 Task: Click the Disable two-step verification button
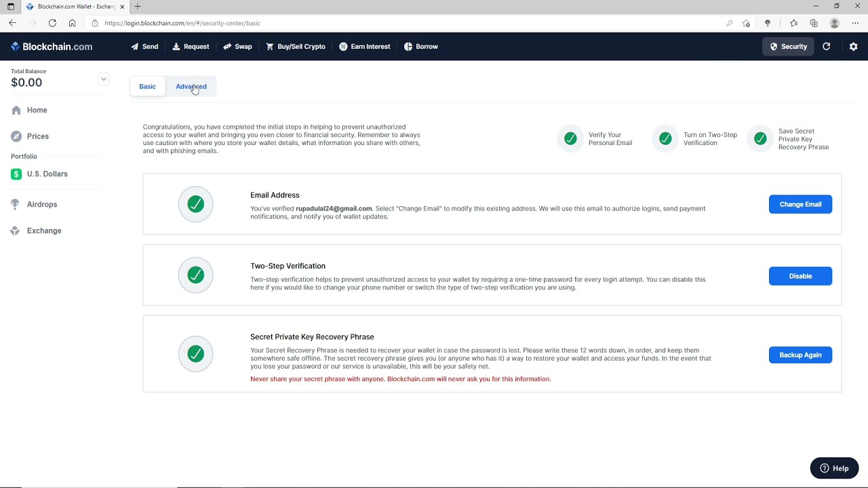pos(800,276)
